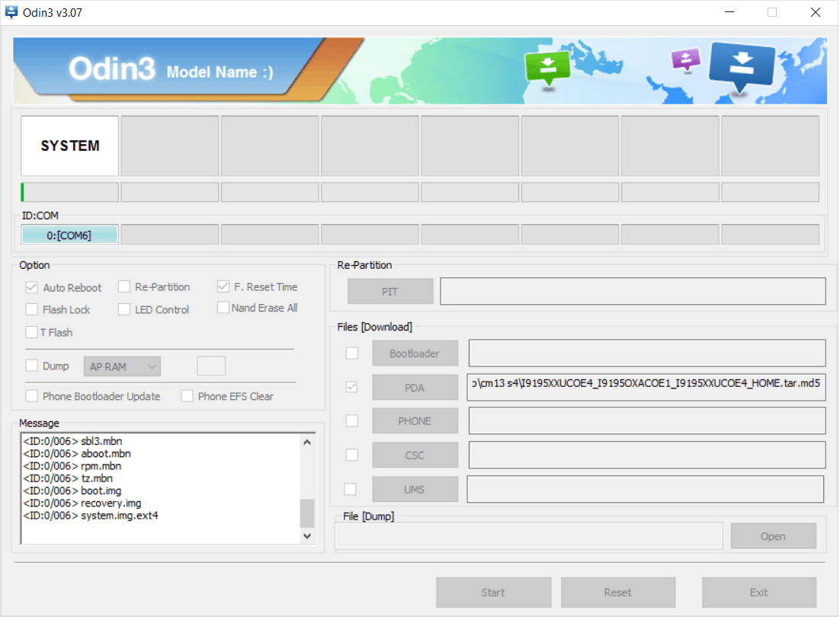The width and height of the screenshot is (840, 617).
Task: Check the Bootloader file checkbox
Action: click(352, 353)
